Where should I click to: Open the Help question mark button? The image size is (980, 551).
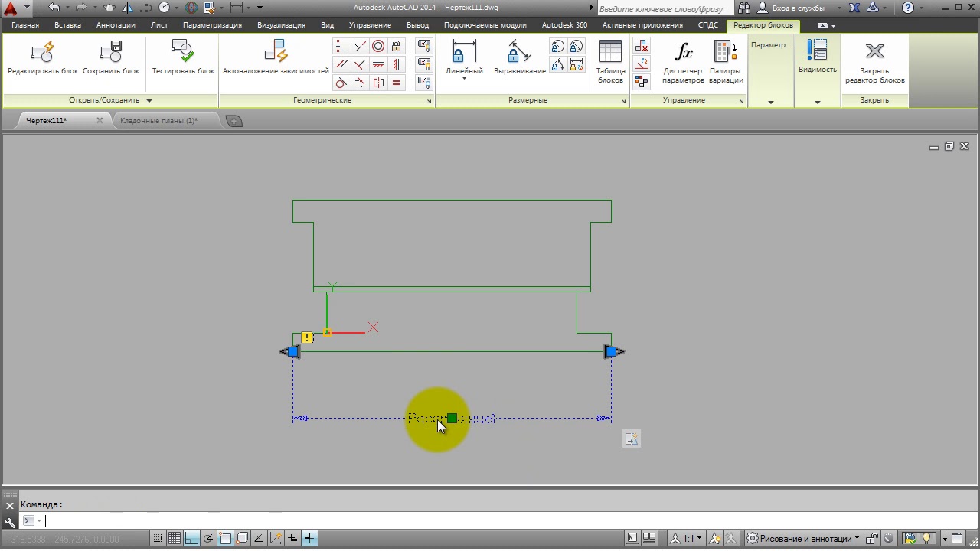click(x=908, y=8)
